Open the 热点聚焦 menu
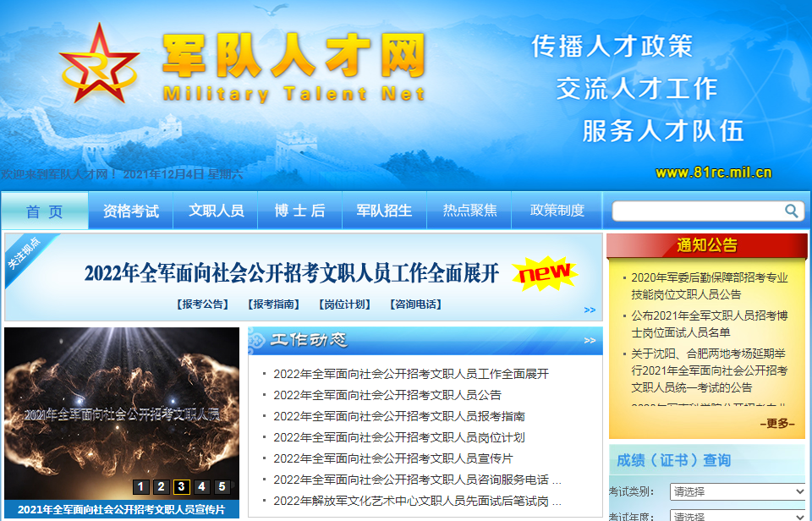The image size is (812, 521). point(469,211)
